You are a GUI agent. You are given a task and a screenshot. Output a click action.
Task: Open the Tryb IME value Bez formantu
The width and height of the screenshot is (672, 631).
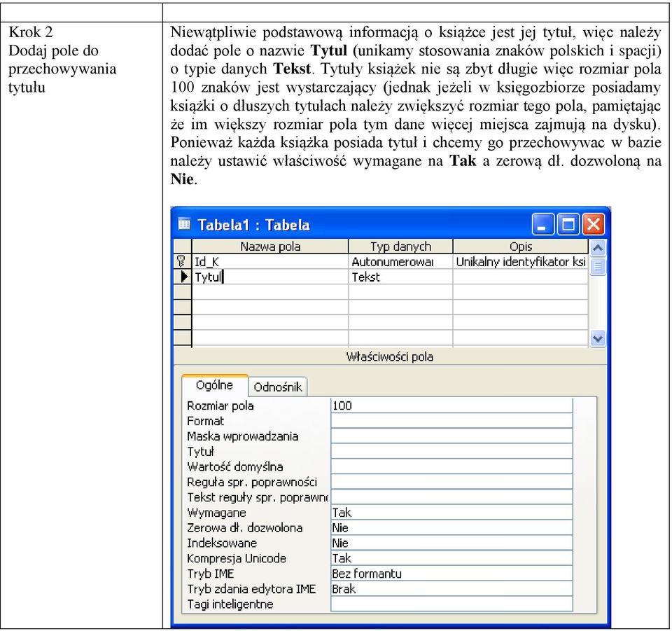[451, 574]
